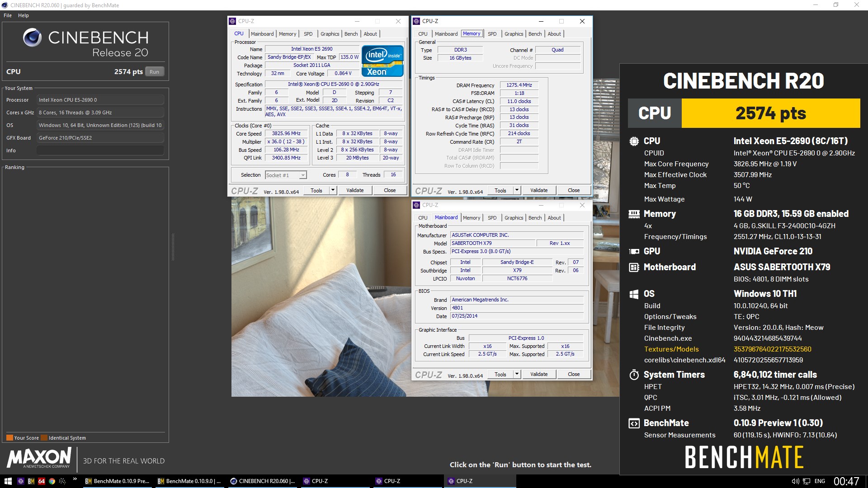Open the File menu in Cinebench

(x=8, y=15)
